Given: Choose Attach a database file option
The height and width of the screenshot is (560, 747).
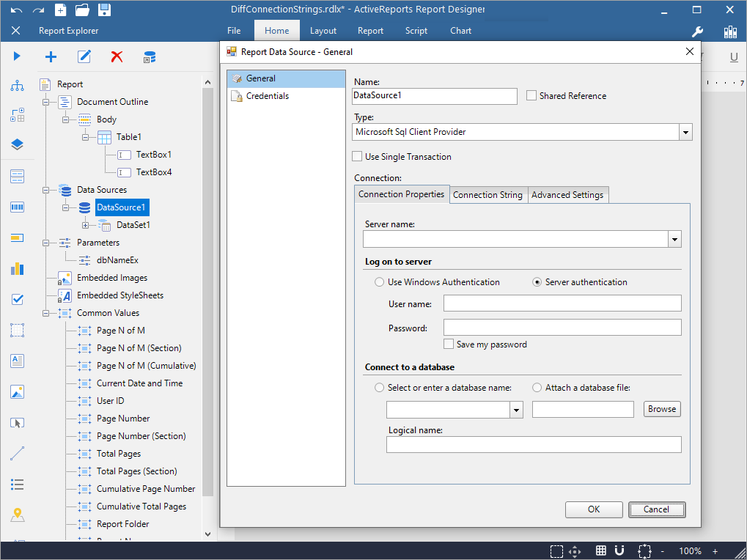Looking at the screenshot, I should 537,388.
